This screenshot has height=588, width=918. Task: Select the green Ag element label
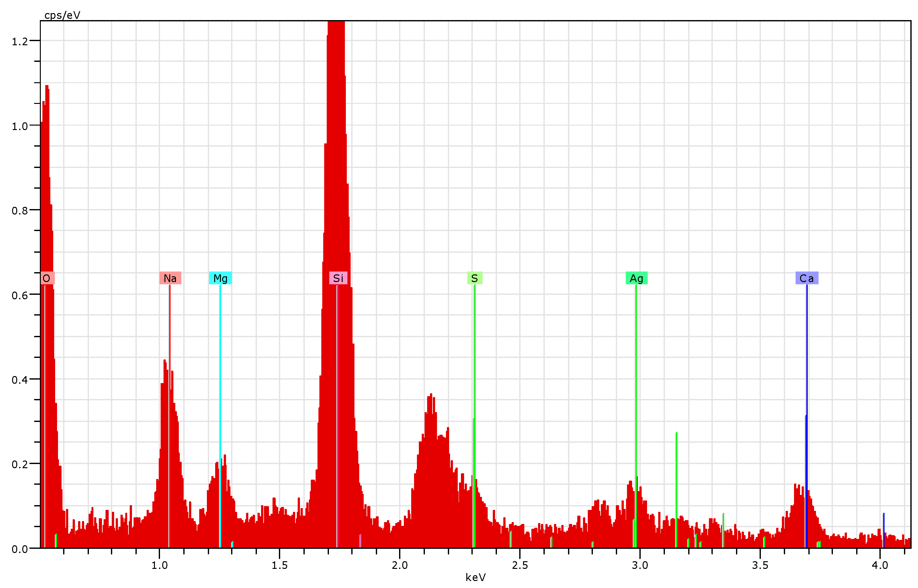pyautogui.click(x=636, y=278)
